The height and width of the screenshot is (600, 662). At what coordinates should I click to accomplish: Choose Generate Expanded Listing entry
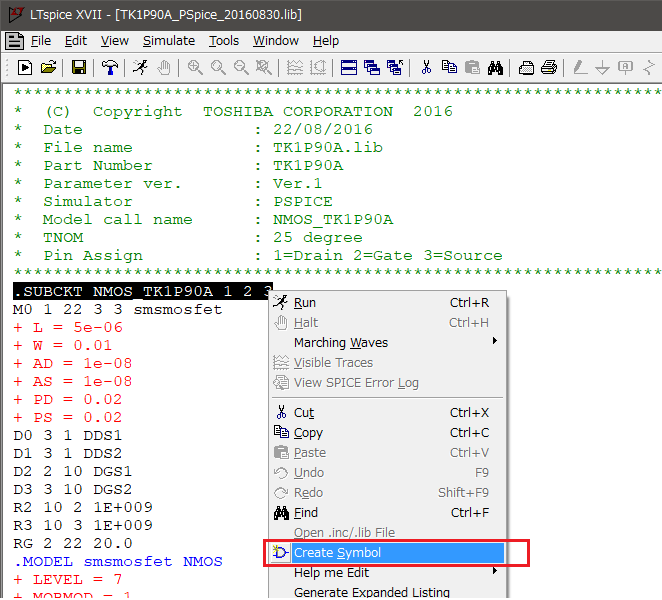(x=388, y=592)
